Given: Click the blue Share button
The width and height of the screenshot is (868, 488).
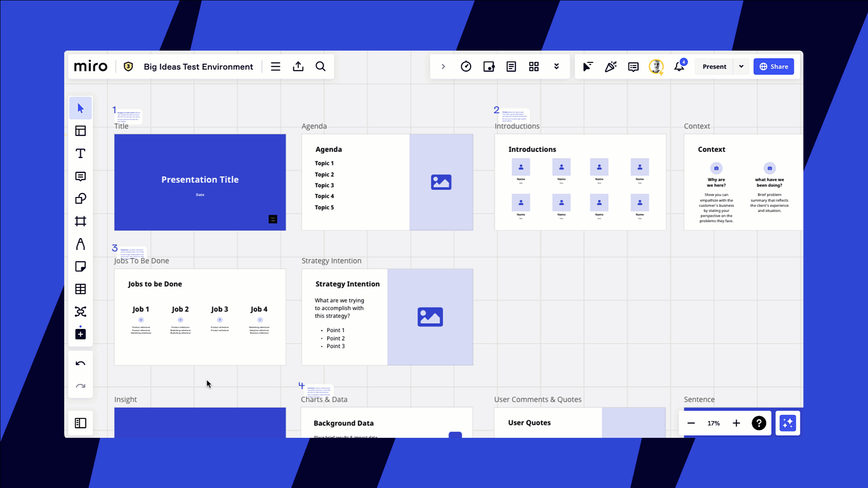Looking at the screenshot, I should 774,67.
